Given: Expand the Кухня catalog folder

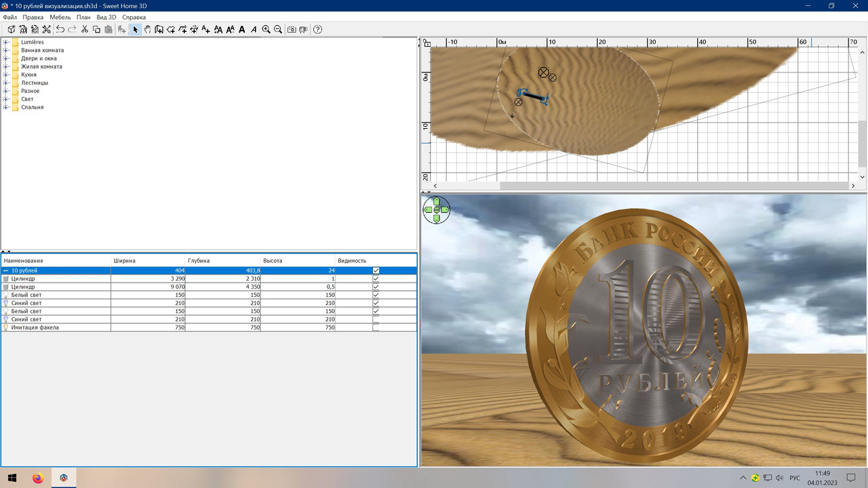Looking at the screenshot, I should tap(6, 75).
